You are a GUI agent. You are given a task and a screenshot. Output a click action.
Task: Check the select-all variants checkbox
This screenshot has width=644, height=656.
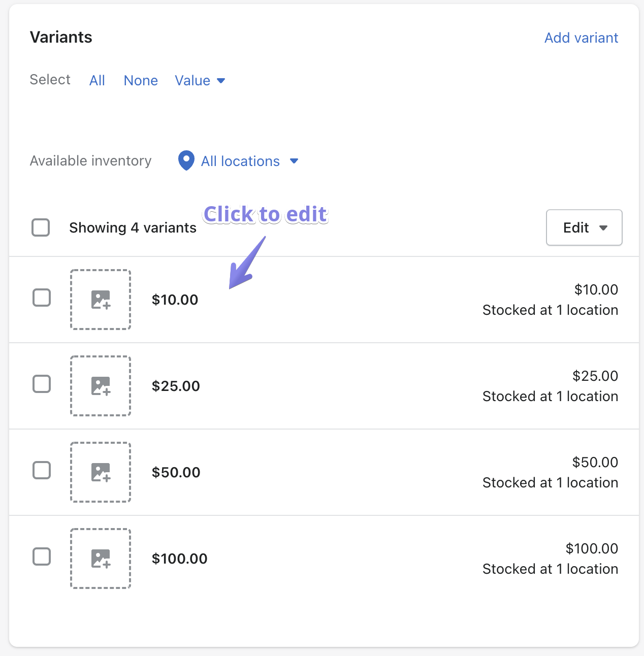[41, 227]
